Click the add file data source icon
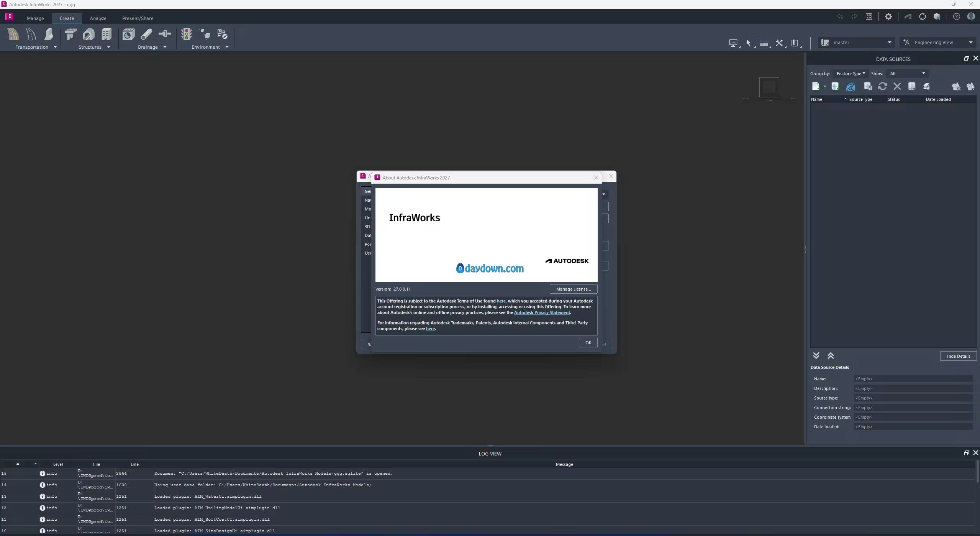 point(815,86)
